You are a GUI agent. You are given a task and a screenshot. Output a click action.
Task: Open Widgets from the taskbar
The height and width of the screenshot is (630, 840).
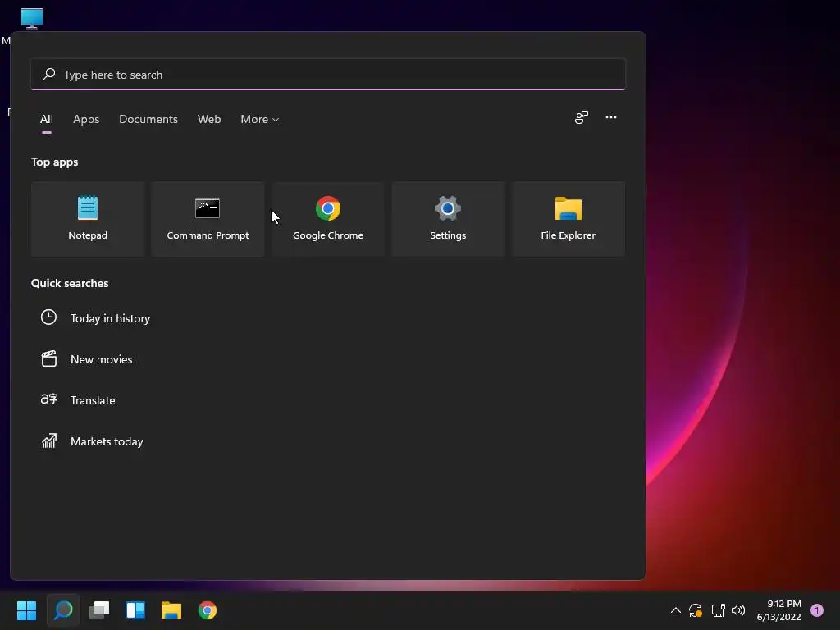(x=135, y=610)
